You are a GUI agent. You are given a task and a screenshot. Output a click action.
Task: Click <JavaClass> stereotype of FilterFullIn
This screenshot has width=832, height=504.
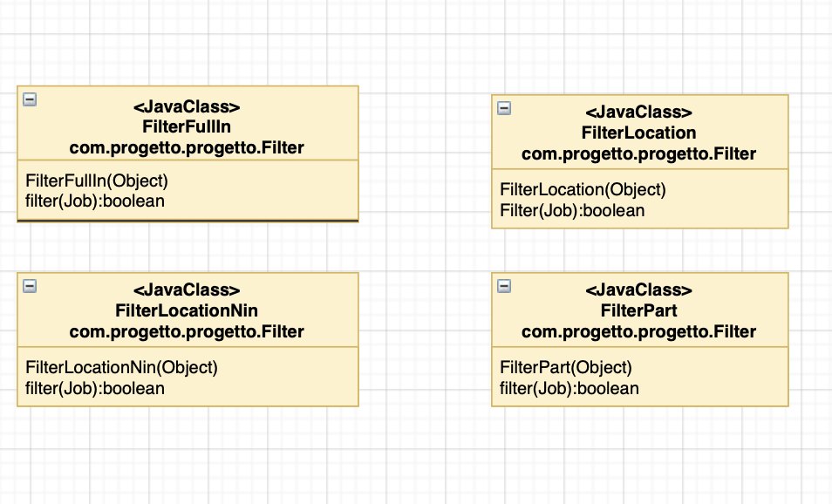coord(187,106)
